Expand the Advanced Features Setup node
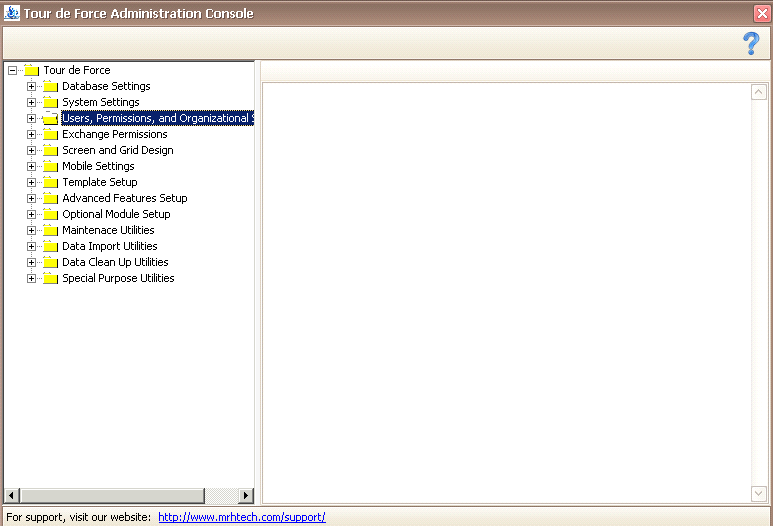 click(x=31, y=199)
